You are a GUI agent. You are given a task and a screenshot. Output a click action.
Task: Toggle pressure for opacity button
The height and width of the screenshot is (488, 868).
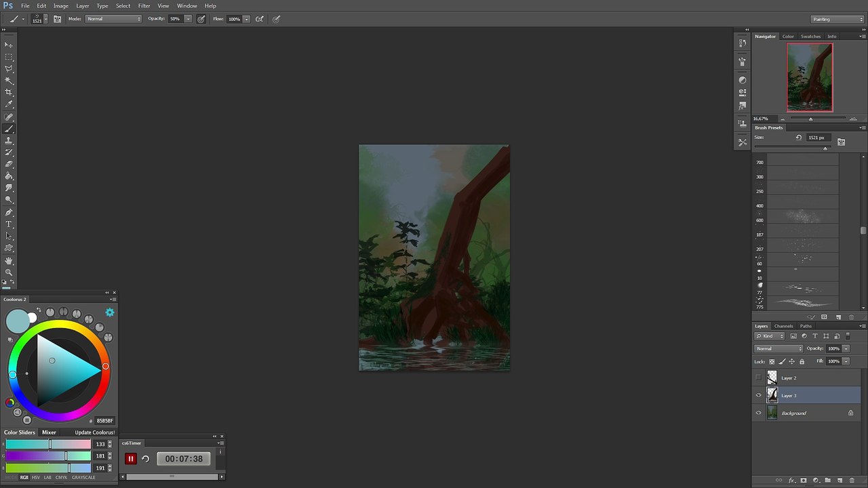pyautogui.click(x=201, y=19)
